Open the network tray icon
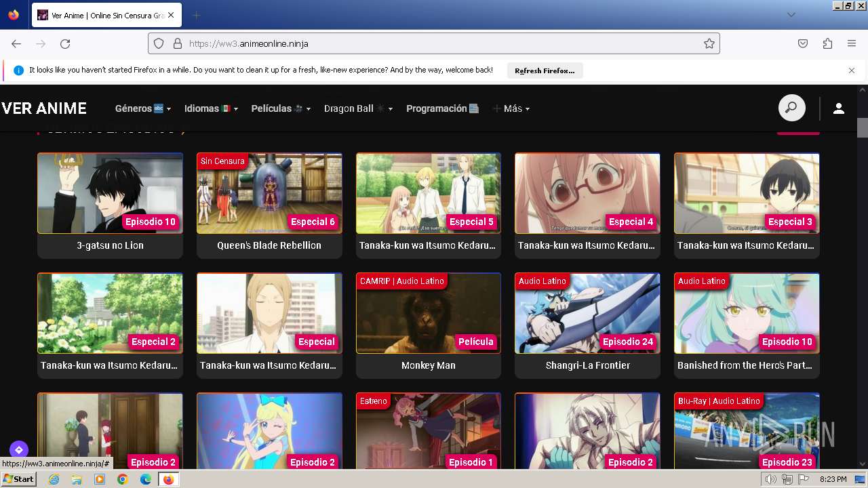This screenshot has height=488, width=868. (787, 479)
